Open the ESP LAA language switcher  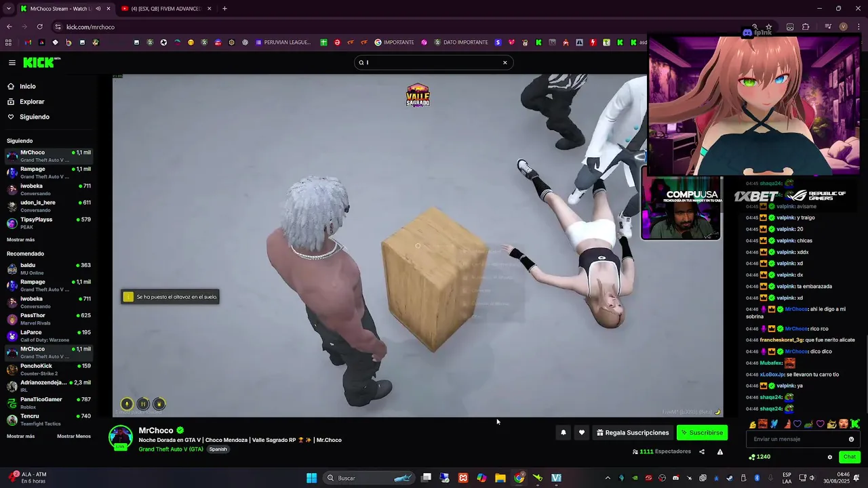(787, 478)
